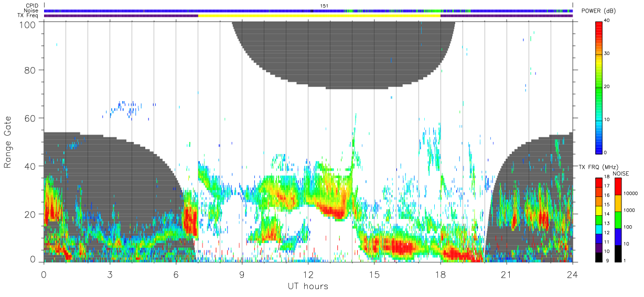
Task: Click the 80 range gate tick label
Action: click(29, 70)
